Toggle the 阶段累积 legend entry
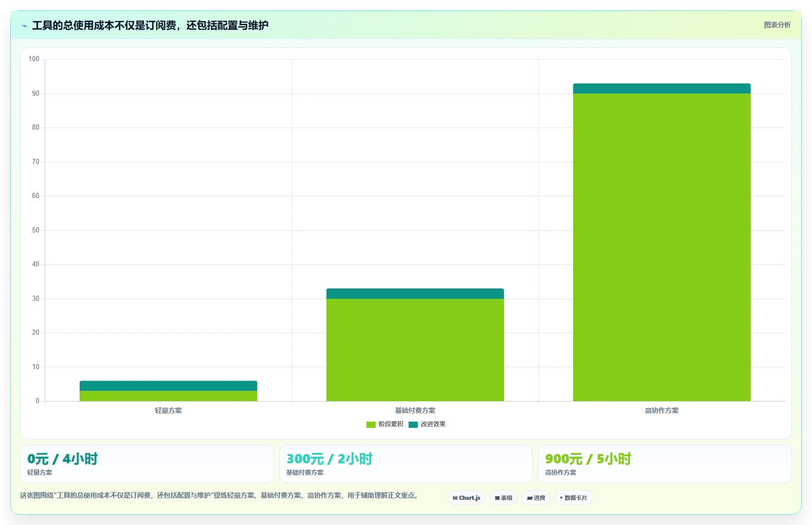Viewport: 812px width, 525px height. point(385,424)
